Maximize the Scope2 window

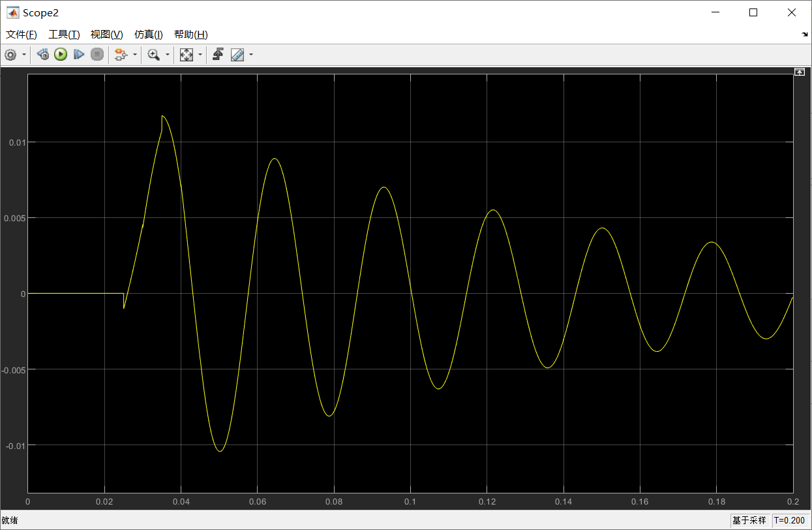[x=753, y=12]
